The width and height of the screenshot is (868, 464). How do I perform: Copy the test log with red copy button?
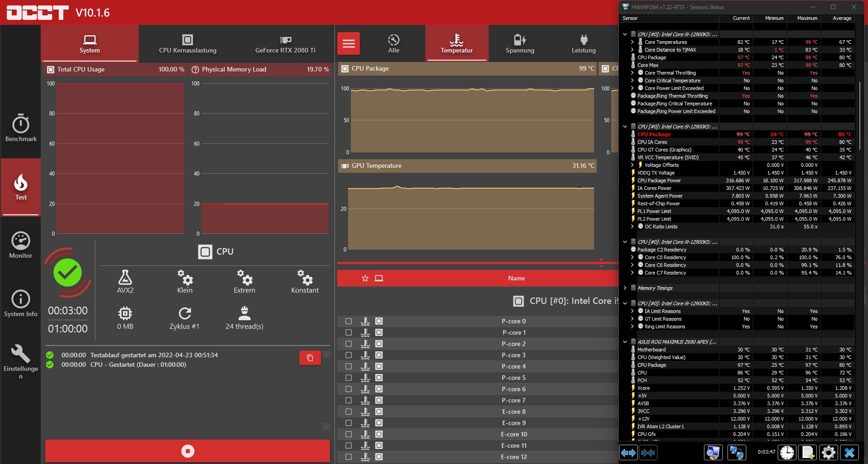(310, 358)
